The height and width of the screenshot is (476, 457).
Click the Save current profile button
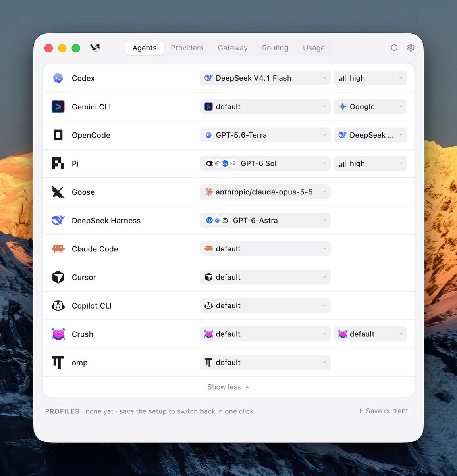(x=383, y=411)
